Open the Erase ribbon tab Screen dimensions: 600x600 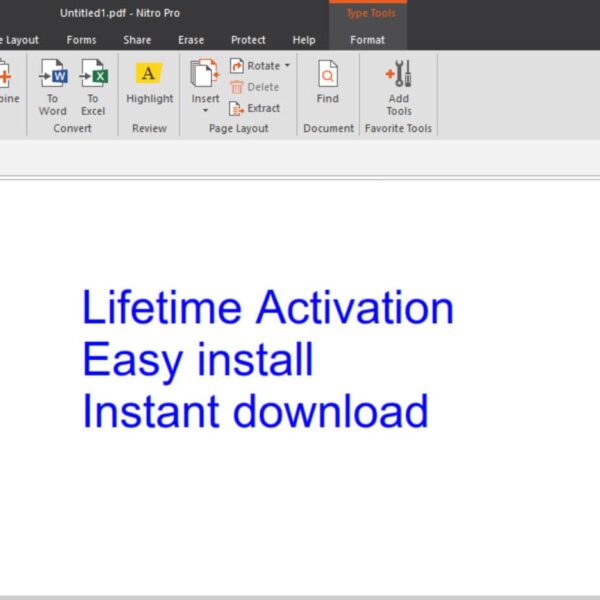point(191,40)
